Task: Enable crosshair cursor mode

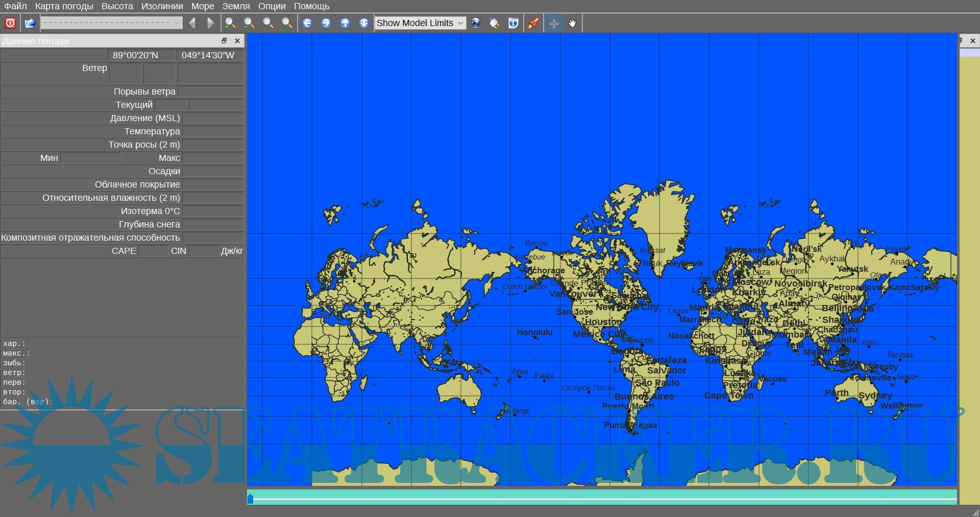Action: point(554,23)
